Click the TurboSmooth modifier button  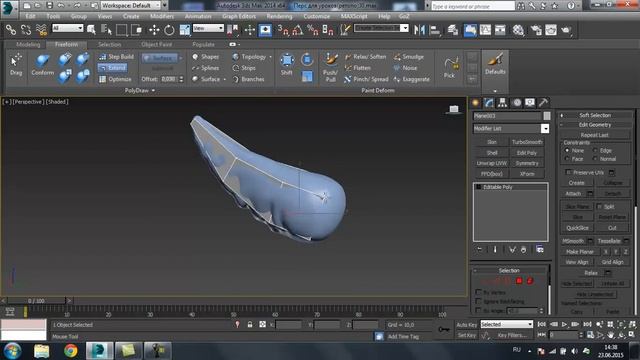point(527,142)
